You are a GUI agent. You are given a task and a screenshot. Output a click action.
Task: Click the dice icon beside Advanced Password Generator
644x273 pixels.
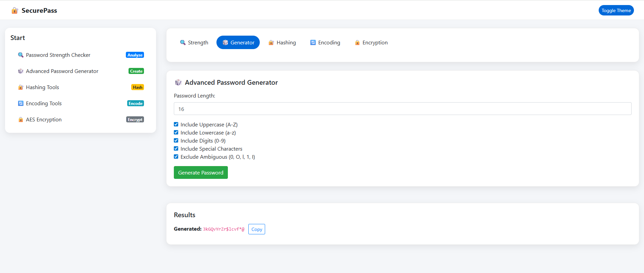[x=21, y=71]
